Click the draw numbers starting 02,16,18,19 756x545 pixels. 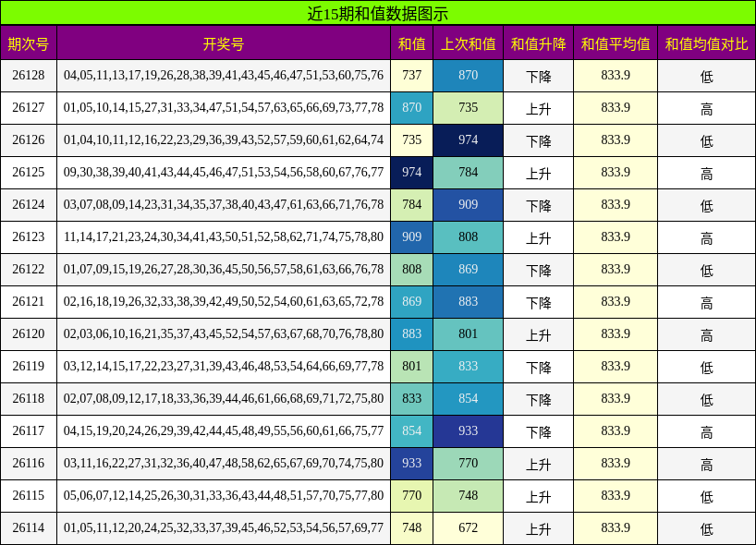[x=224, y=301]
